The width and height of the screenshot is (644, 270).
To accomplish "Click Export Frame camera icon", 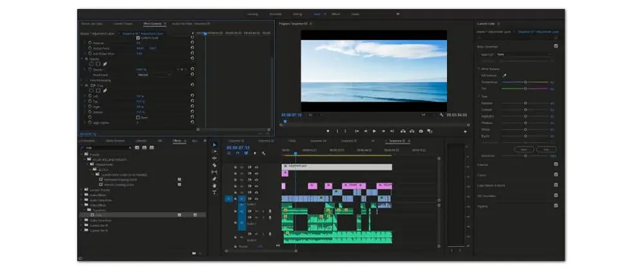I will click(x=421, y=131).
